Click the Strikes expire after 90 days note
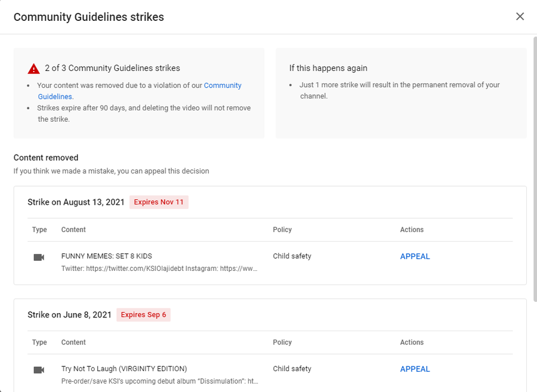The height and width of the screenshot is (392, 537). pos(144,113)
